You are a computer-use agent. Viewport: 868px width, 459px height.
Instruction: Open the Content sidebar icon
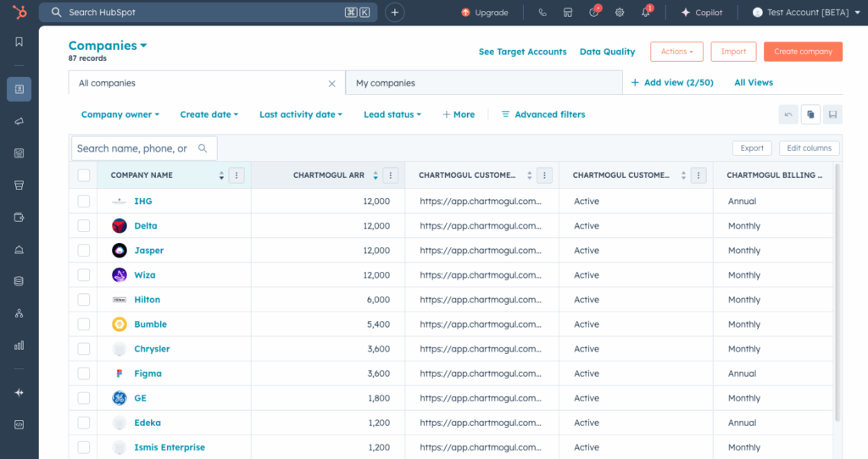[x=19, y=153]
